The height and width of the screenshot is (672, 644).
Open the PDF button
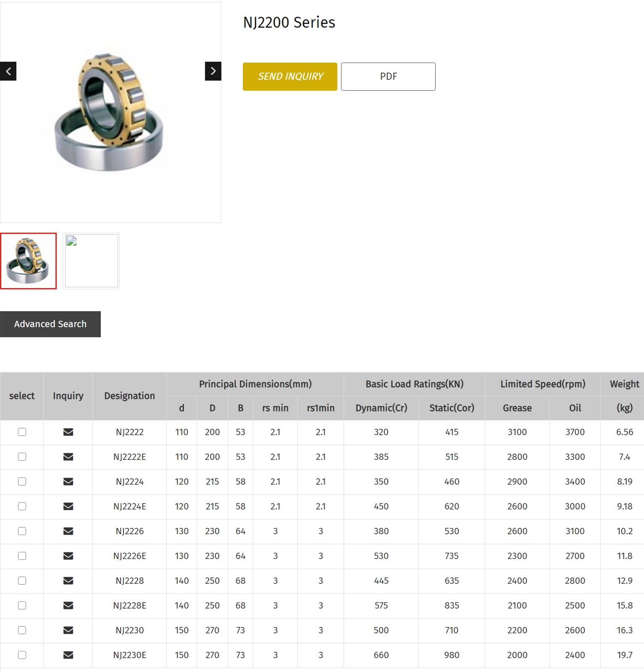[388, 76]
